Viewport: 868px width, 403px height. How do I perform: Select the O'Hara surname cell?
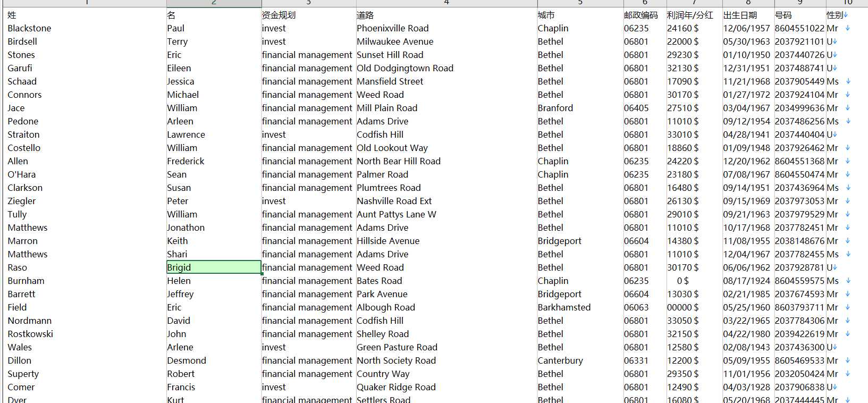[87, 174]
